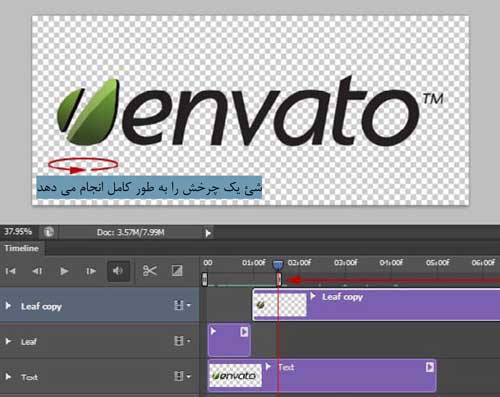Click the 37.95% zoom level field

18,232
